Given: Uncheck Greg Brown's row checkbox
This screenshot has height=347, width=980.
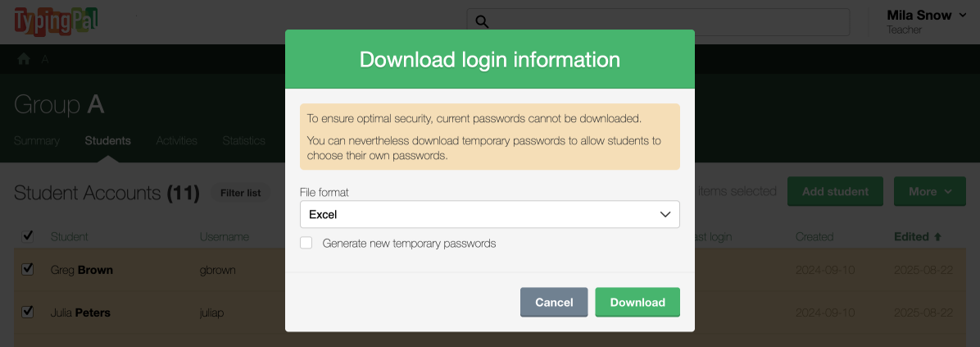Looking at the screenshot, I should [x=28, y=269].
